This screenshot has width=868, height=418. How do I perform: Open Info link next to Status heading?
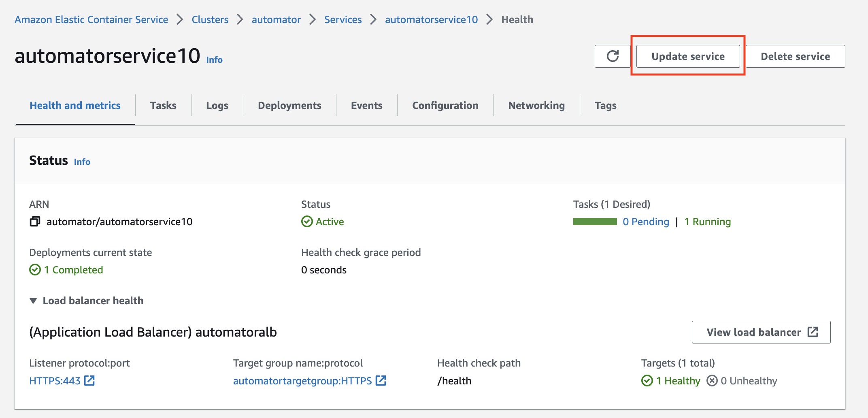click(82, 162)
